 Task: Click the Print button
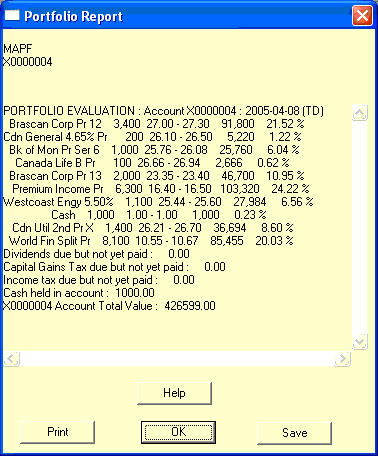click(x=58, y=432)
